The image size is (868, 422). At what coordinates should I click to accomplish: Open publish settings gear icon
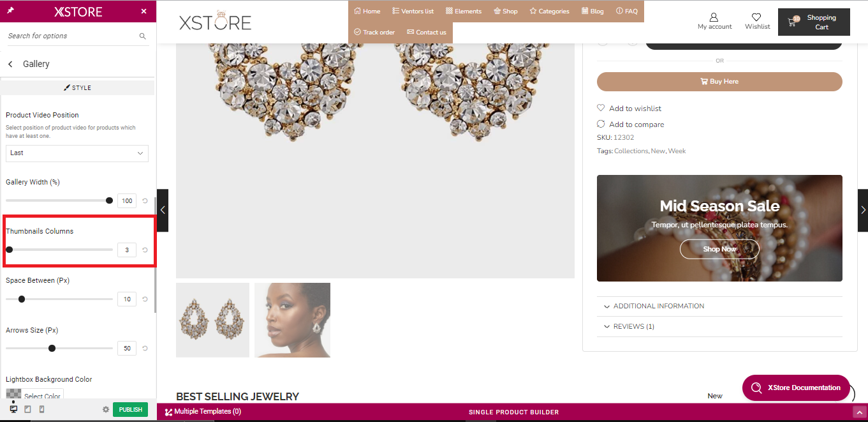pyautogui.click(x=106, y=410)
